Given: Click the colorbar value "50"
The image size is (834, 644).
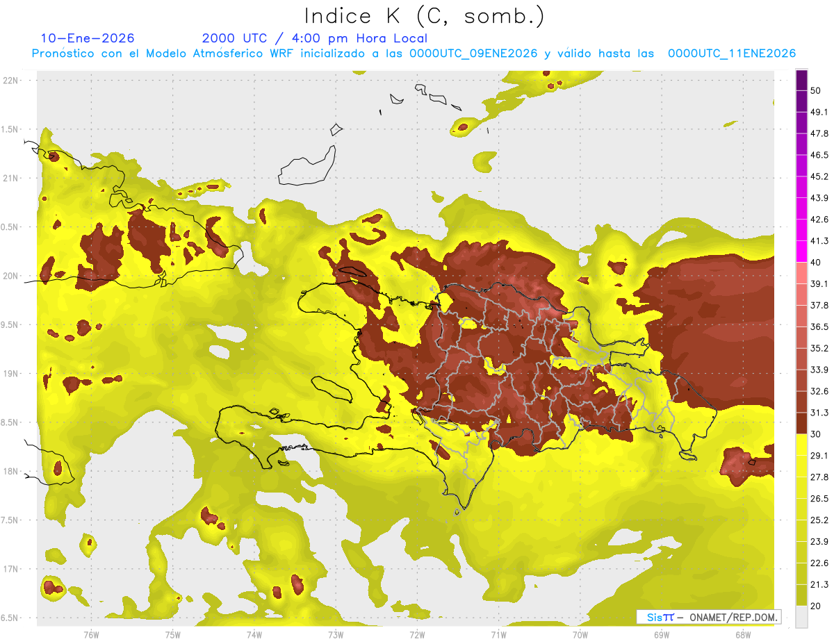Looking at the screenshot, I should point(816,91).
